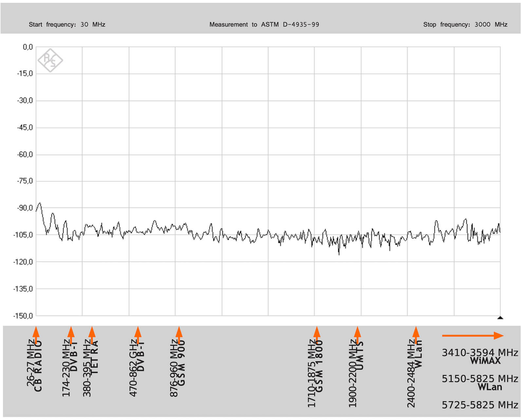Click the -150,0 y-axis label
Viewport: 524px width, 420px height.
[x=23, y=316]
